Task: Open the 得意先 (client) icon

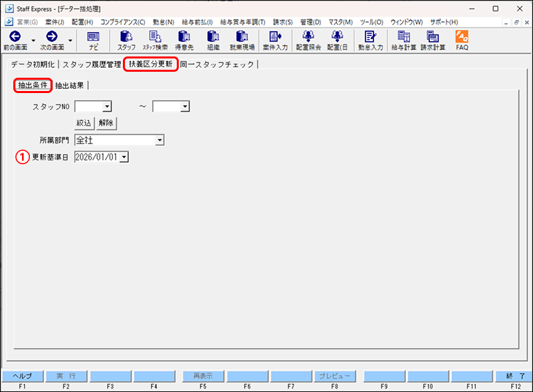Action: tap(185, 41)
